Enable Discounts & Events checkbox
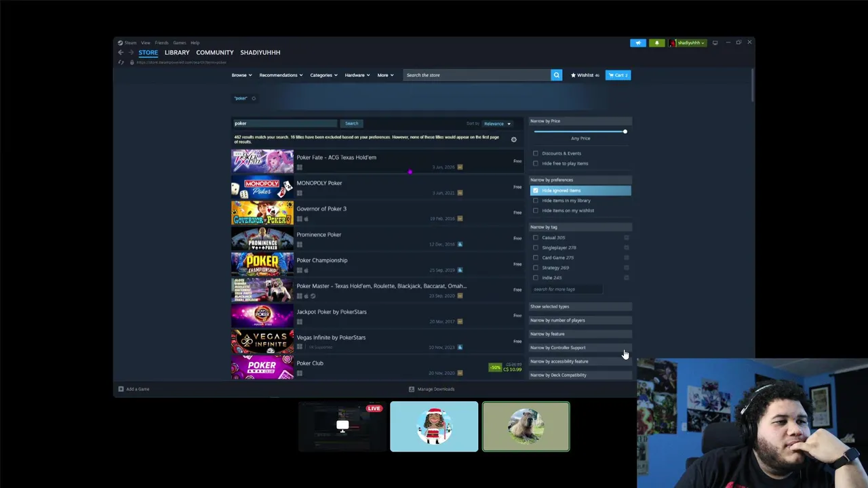868x488 pixels. click(x=536, y=153)
